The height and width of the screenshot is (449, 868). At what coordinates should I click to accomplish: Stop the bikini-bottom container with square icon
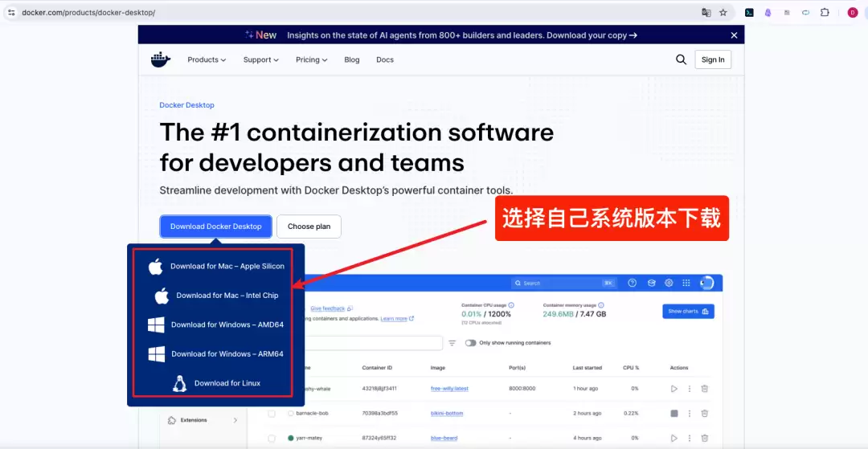click(x=674, y=413)
